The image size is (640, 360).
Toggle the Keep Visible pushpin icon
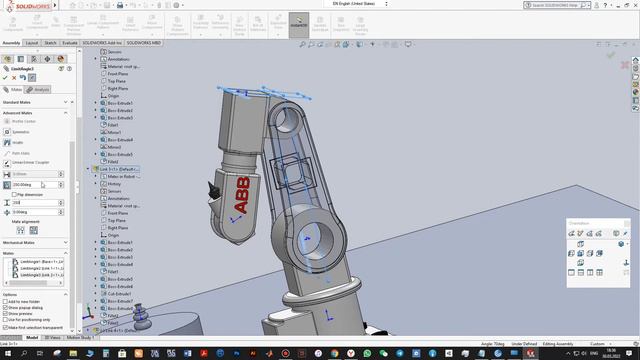click(32, 78)
